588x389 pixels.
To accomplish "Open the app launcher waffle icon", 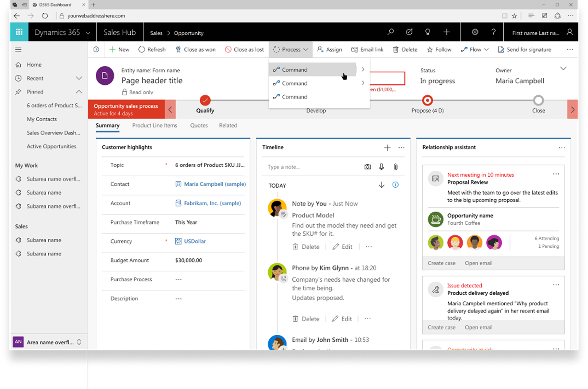I will pyautogui.click(x=19, y=32).
